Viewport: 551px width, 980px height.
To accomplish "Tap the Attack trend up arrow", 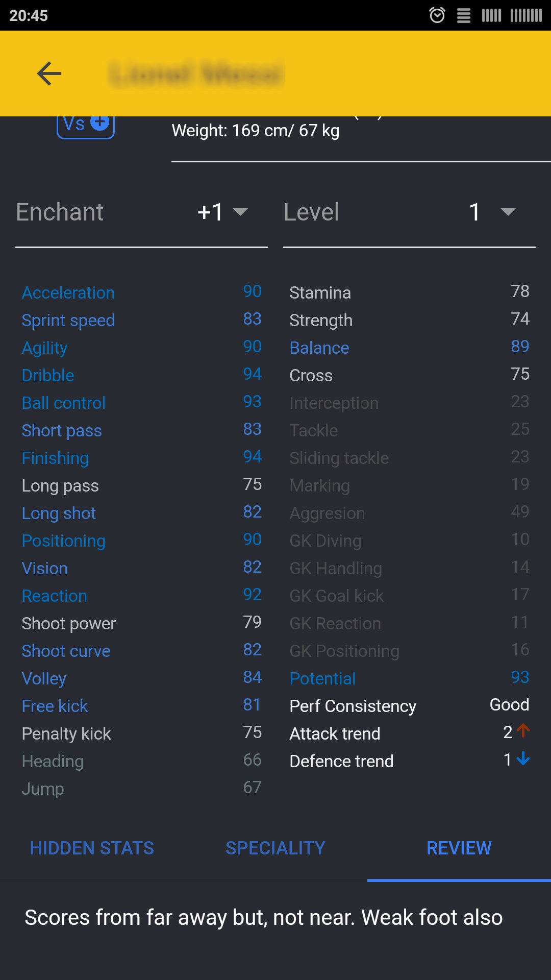I will [x=523, y=731].
